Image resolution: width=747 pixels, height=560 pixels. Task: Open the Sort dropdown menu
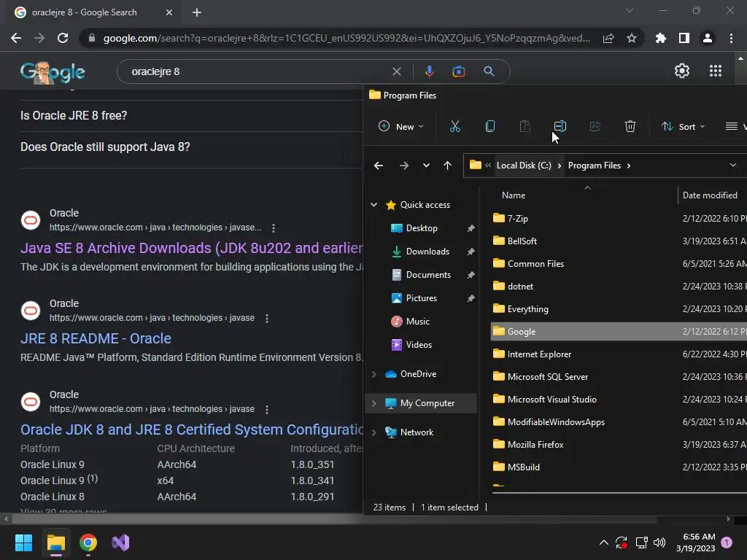tap(683, 126)
